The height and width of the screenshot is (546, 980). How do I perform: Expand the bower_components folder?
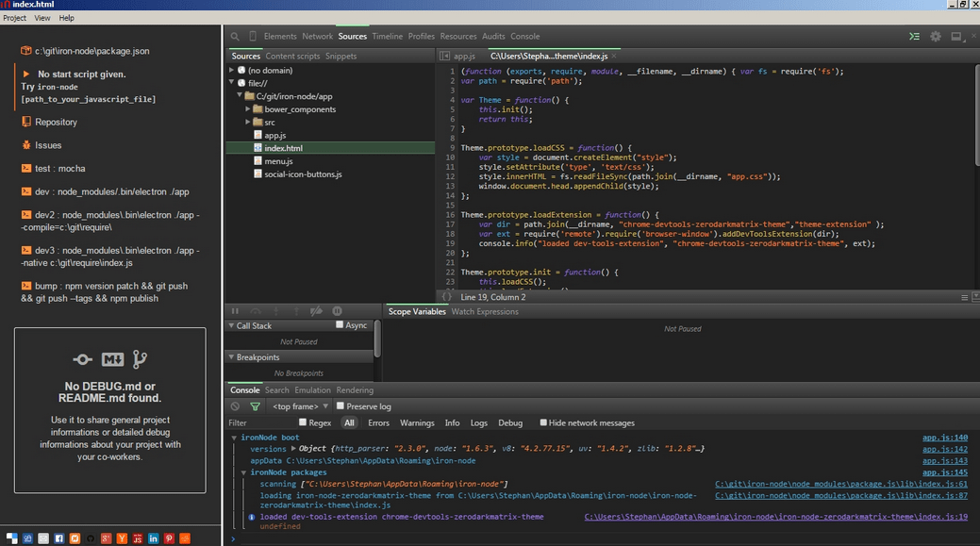[x=248, y=109]
